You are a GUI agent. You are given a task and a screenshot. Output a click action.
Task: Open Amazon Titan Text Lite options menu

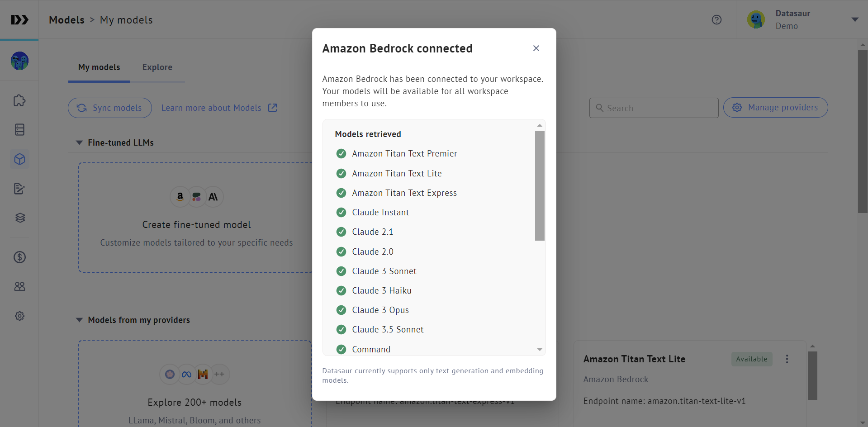tap(787, 359)
